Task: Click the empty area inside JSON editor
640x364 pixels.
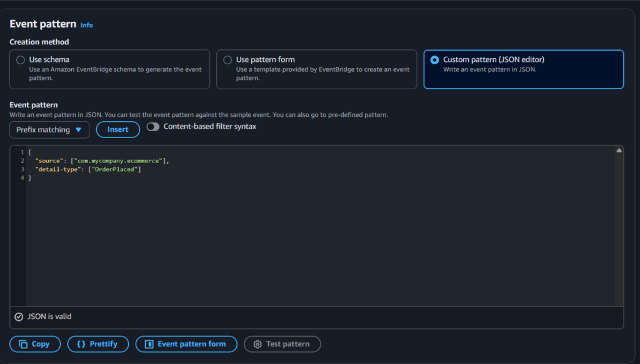Action: (312, 243)
